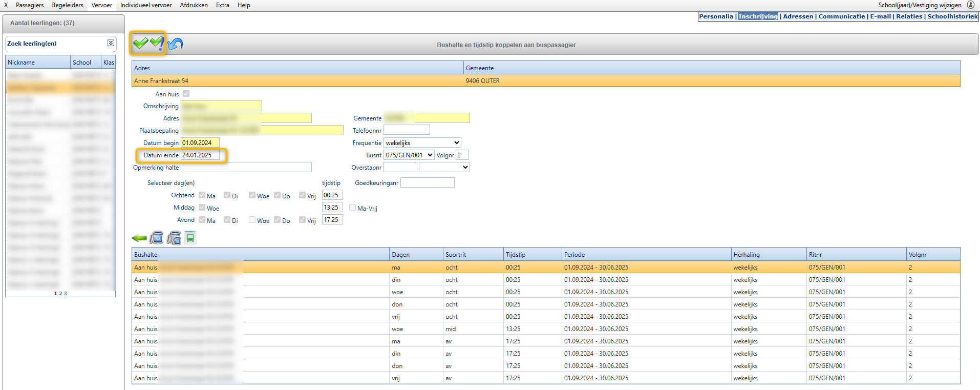Viewport: 980px width, 390px height.
Task: Toggle Ochtend Woe checkbox
Action: (x=252, y=195)
